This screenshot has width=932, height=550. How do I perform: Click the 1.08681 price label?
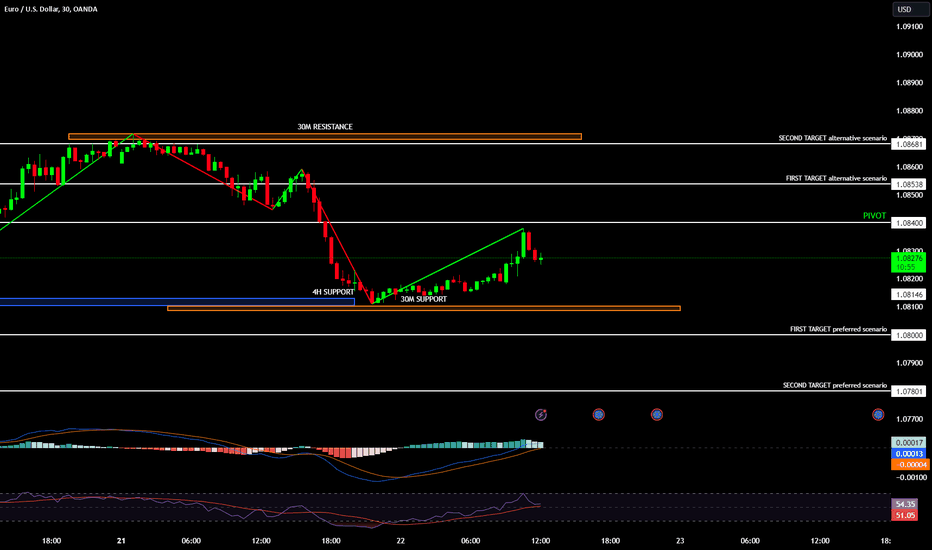909,144
